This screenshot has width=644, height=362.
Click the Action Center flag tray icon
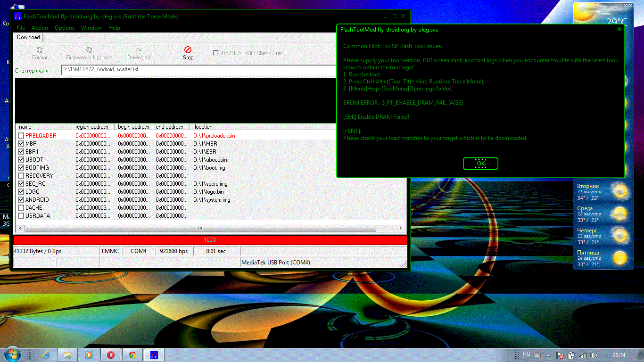pyautogui.click(x=561, y=355)
